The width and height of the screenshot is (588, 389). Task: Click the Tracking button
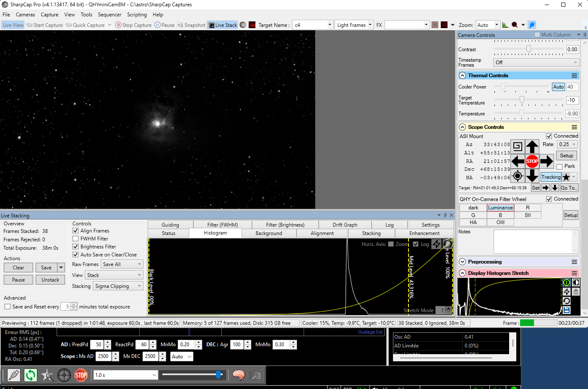click(x=551, y=177)
